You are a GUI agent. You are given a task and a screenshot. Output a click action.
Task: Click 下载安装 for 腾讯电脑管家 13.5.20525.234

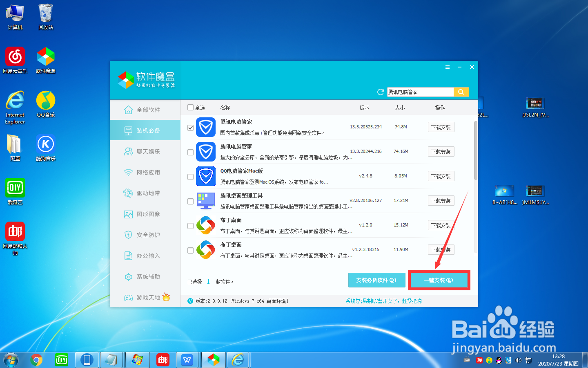[x=441, y=127]
